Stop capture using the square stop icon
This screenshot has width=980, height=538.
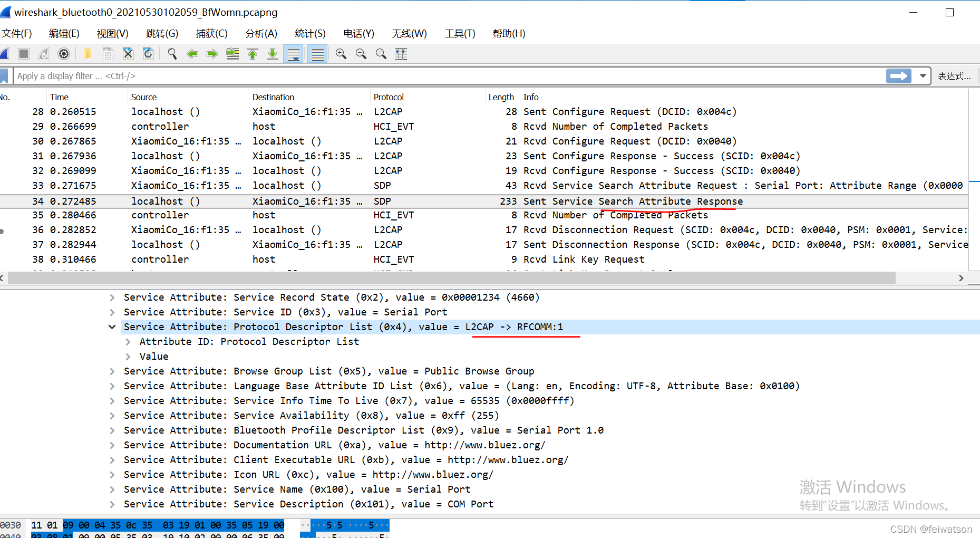pyautogui.click(x=24, y=54)
